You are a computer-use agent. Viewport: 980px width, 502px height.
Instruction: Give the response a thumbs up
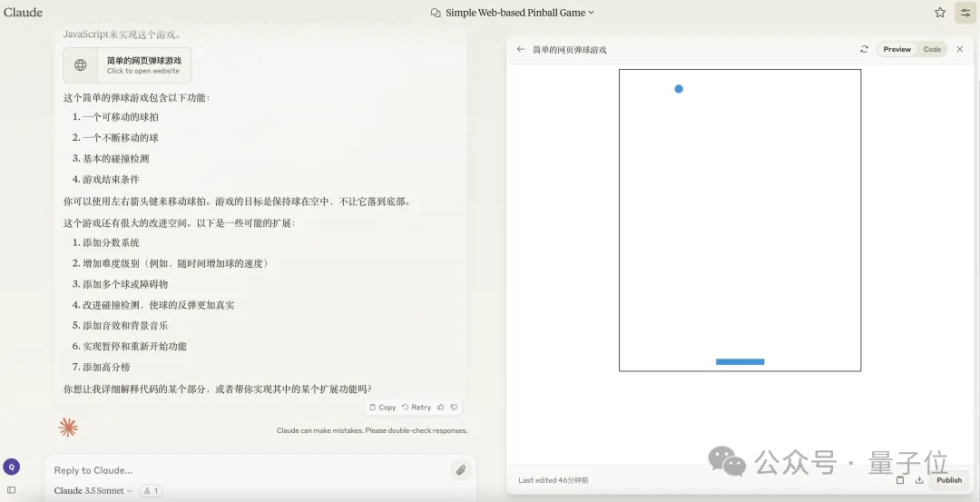click(441, 408)
